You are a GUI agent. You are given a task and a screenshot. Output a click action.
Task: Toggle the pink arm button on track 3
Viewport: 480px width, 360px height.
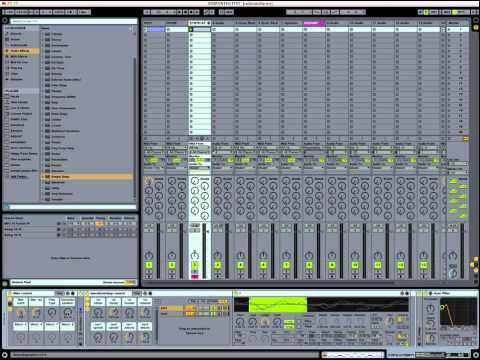tap(195, 277)
